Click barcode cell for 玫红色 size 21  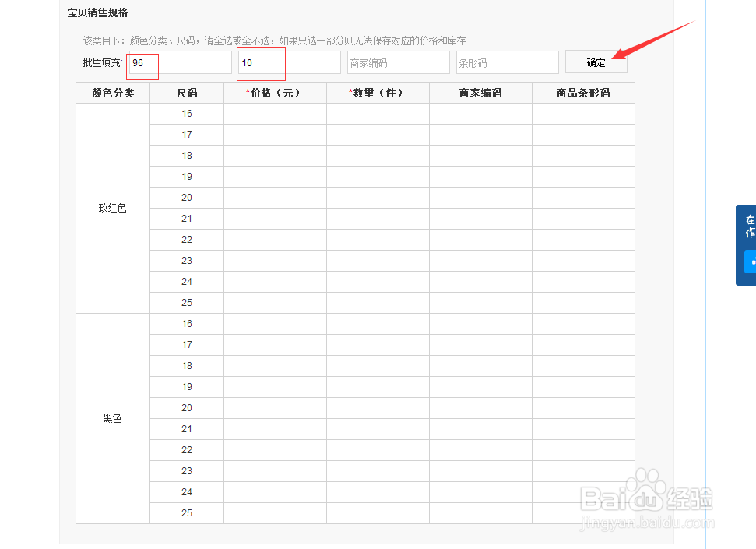pos(583,219)
